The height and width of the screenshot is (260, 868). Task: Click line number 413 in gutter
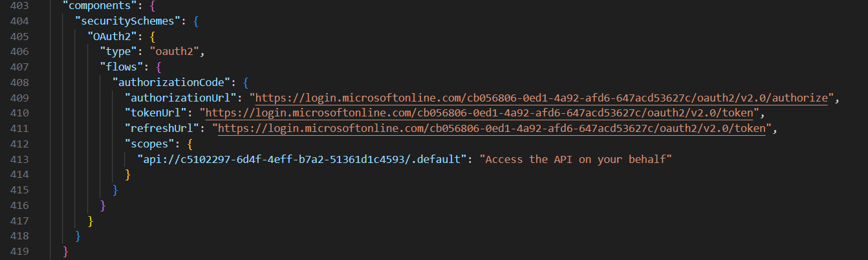[x=19, y=158]
